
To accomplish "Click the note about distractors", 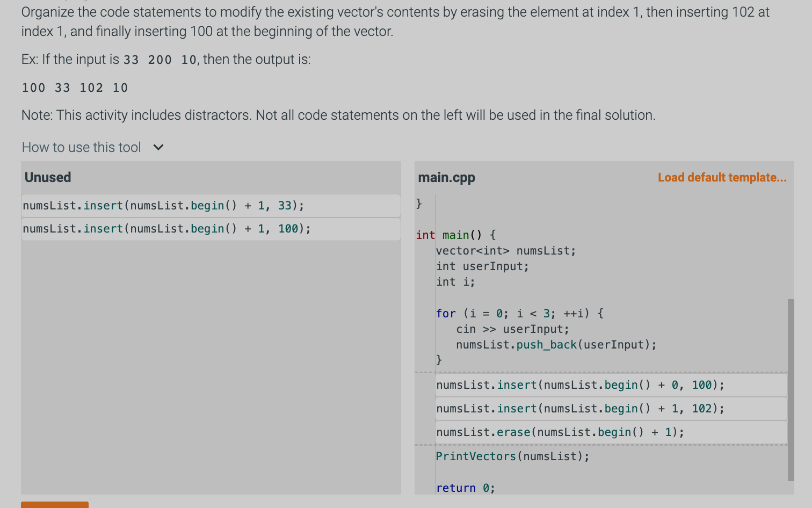I will pos(338,115).
